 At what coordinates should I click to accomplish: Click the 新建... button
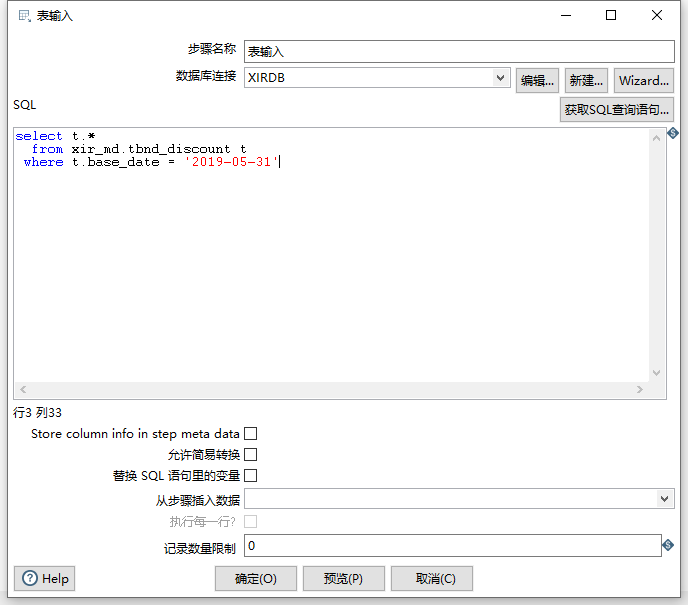click(x=586, y=81)
